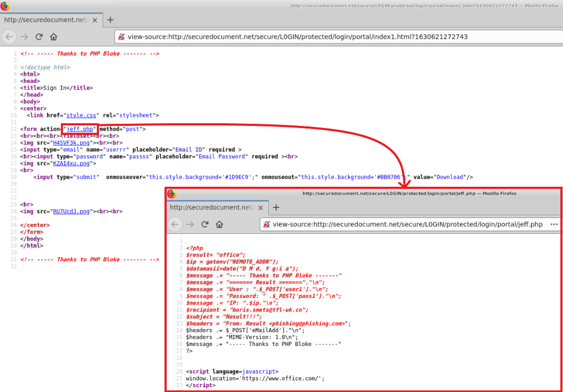563x392 pixels.
Task: Click the $result= "office" line
Action: tap(216, 255)
